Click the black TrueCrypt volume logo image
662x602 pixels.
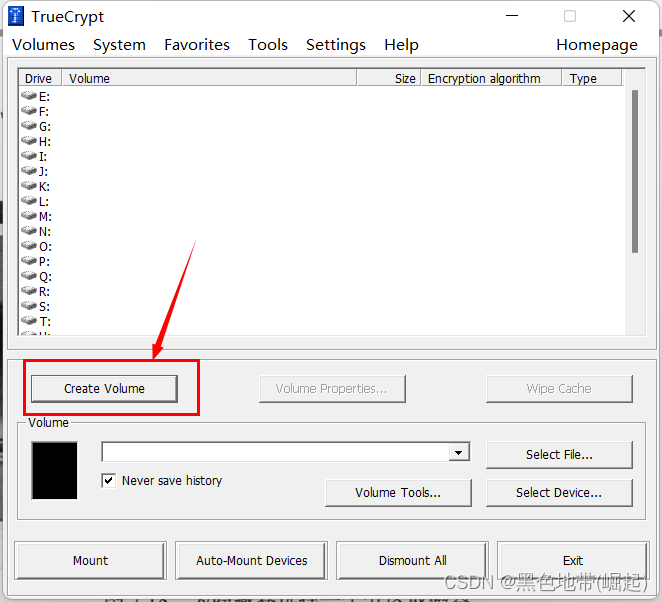pyautogui.click(x=54, y=470)
